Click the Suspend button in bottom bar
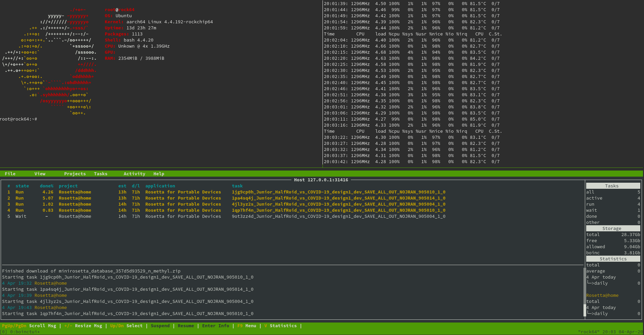644x335 pixels. tap(160, 326)
